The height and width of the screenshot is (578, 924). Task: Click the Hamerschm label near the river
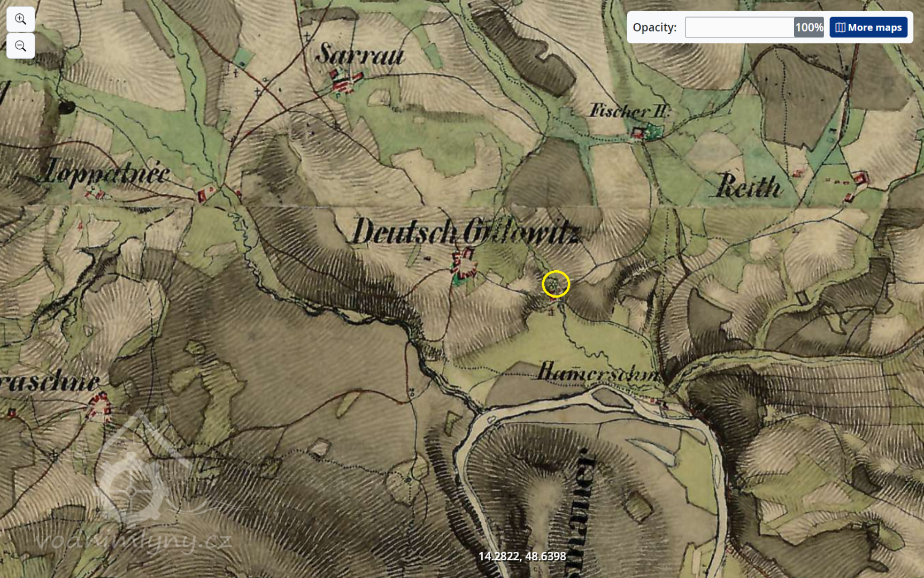pyautogui.click(x=599, y=371)
